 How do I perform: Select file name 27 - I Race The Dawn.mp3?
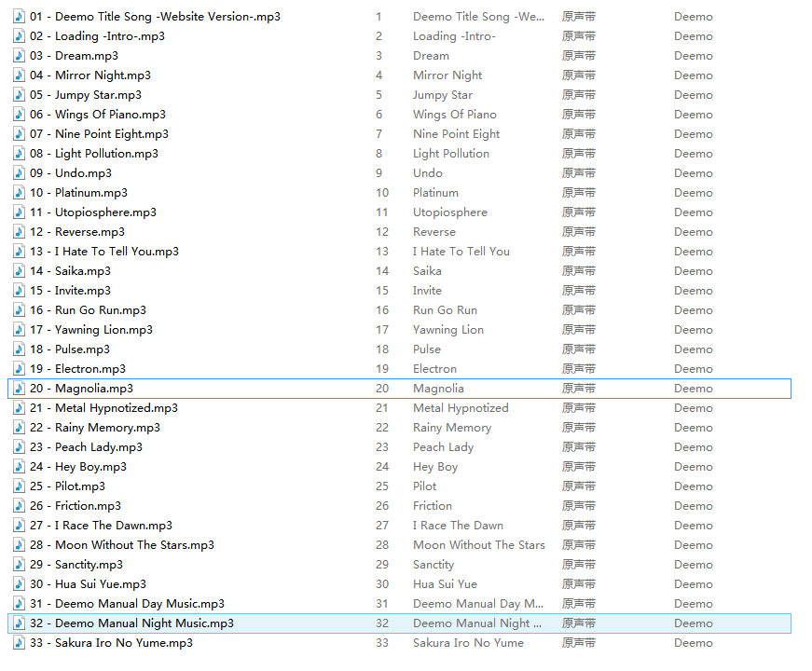[101, 525]
